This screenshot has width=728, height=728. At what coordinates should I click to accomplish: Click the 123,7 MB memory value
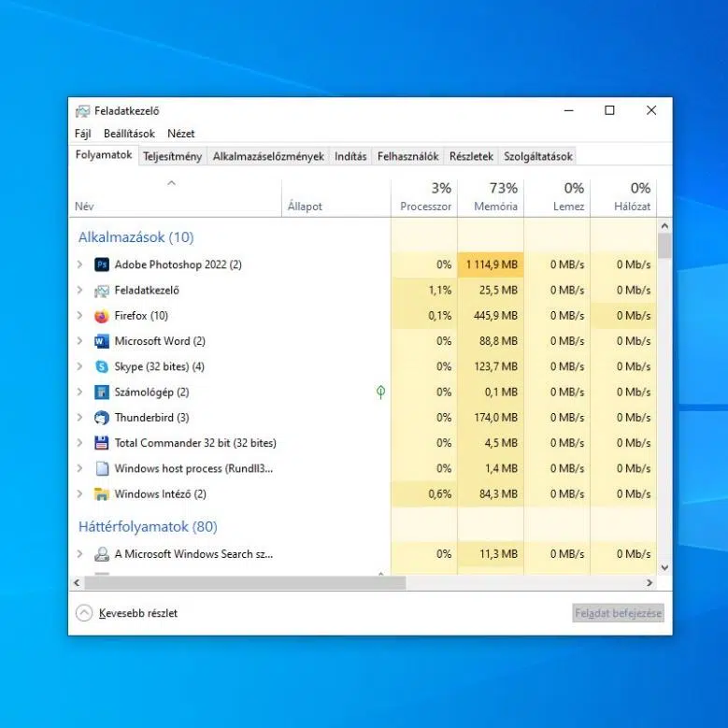495,366
